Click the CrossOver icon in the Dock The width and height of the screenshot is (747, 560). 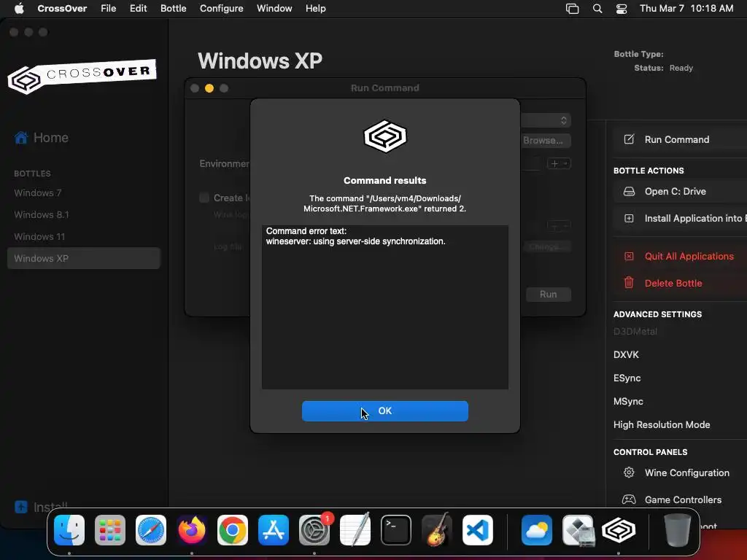coord(619,530)
